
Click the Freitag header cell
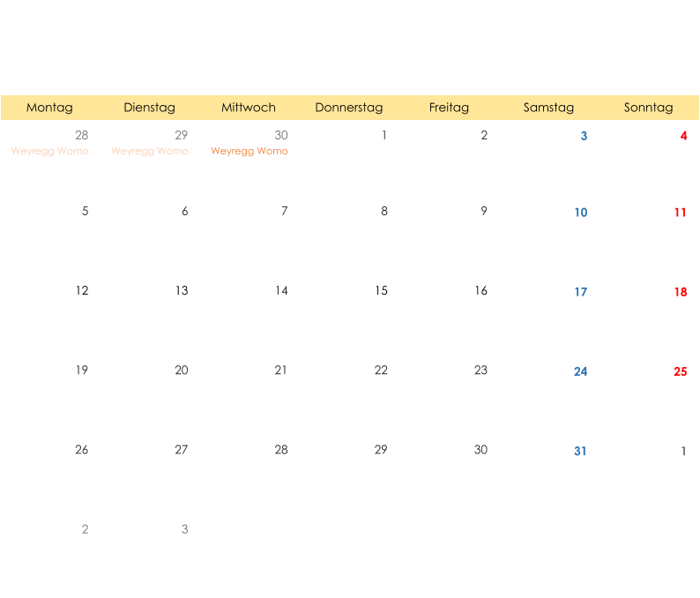(x=449, y=108)
